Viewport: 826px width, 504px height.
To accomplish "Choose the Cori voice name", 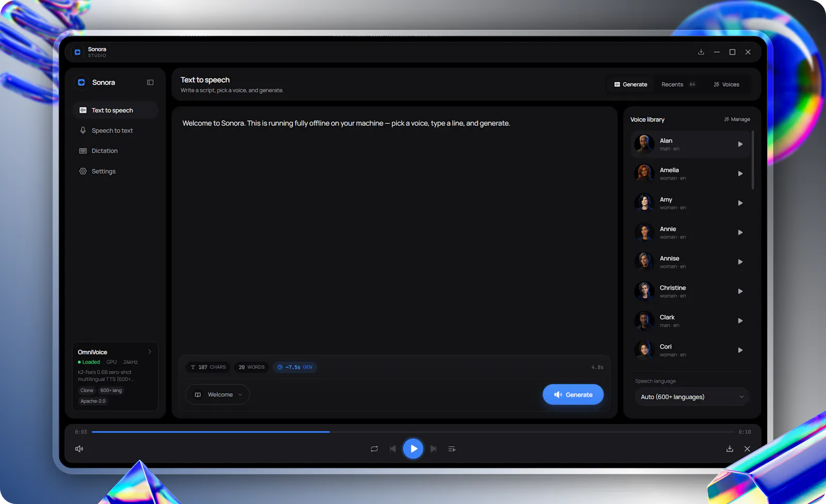I will pos(665,347).
